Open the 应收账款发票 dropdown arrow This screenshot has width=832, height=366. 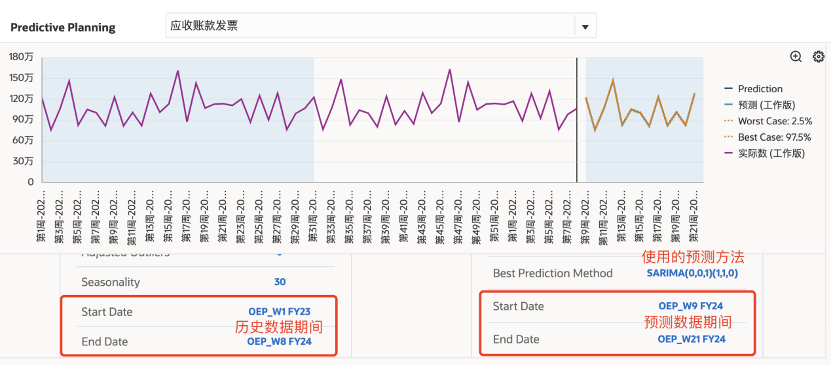click(585, 27)
